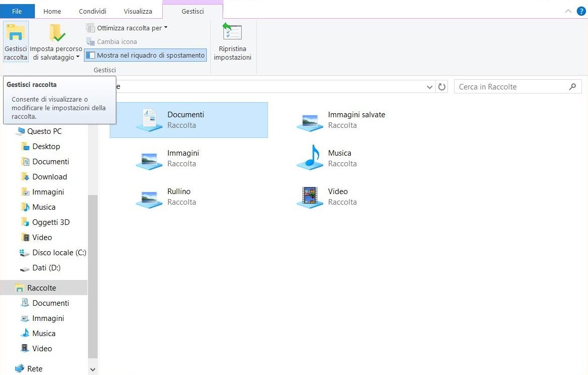Open the blue Help question mark icon
The image size is (588, 375).
581,11
